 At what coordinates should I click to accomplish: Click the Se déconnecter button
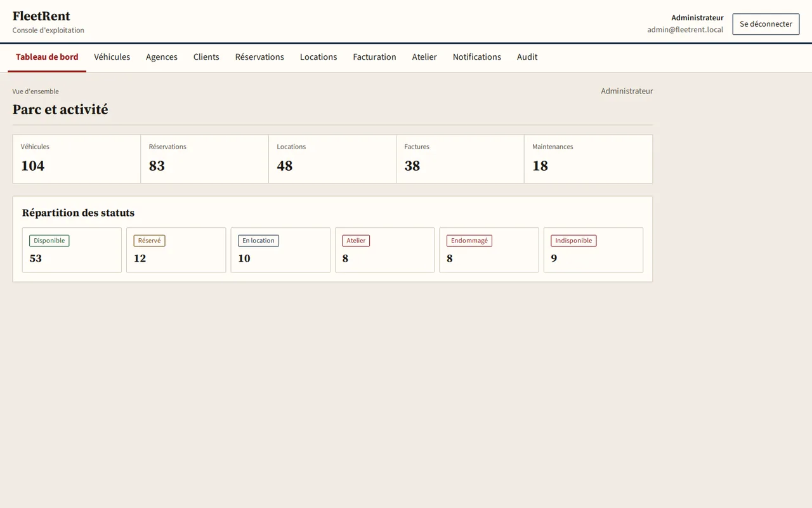tap(766, 24)
